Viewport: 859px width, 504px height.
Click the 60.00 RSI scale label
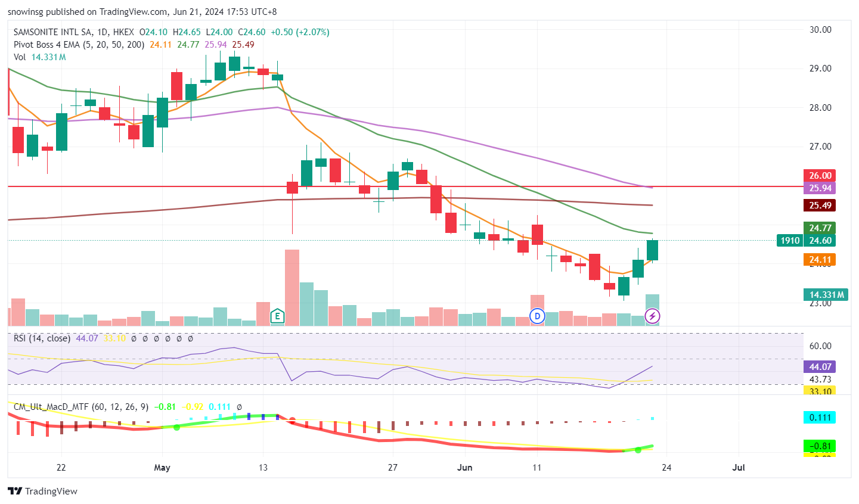click(820, 346)
